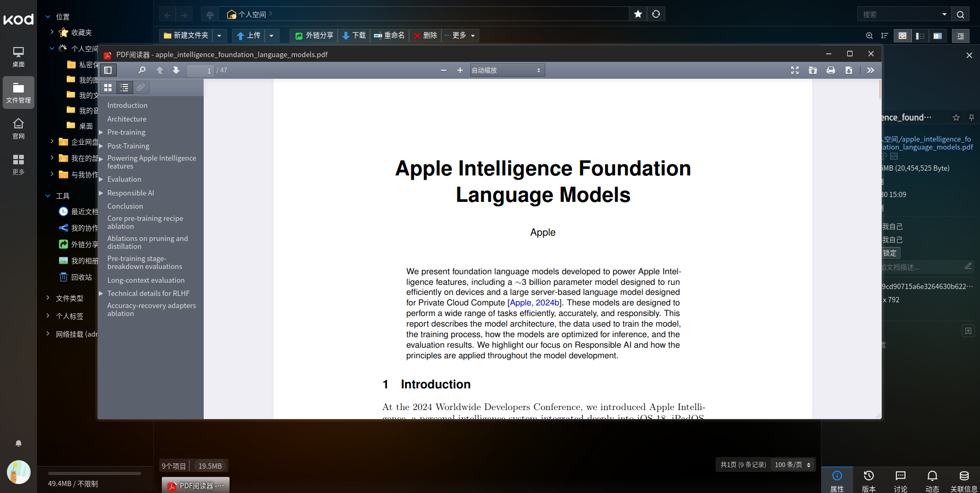Viewport: 980px width, 493px height.
Task: Switch to 属性 properties tab
Action: pos(837,480)
